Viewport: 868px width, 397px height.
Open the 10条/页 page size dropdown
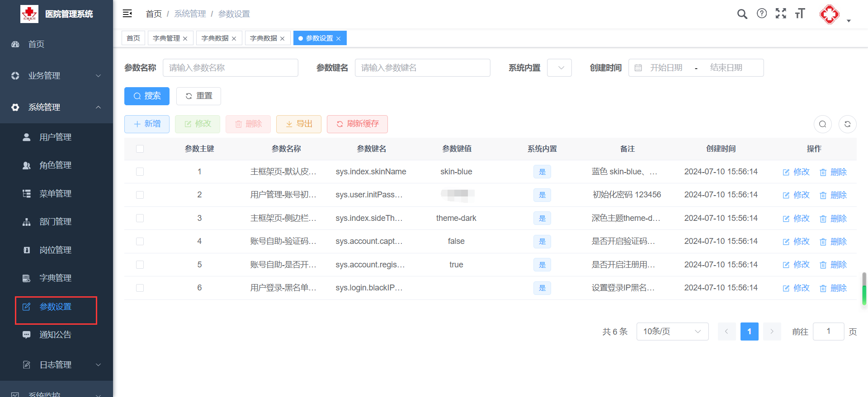(x=672, y=332)
